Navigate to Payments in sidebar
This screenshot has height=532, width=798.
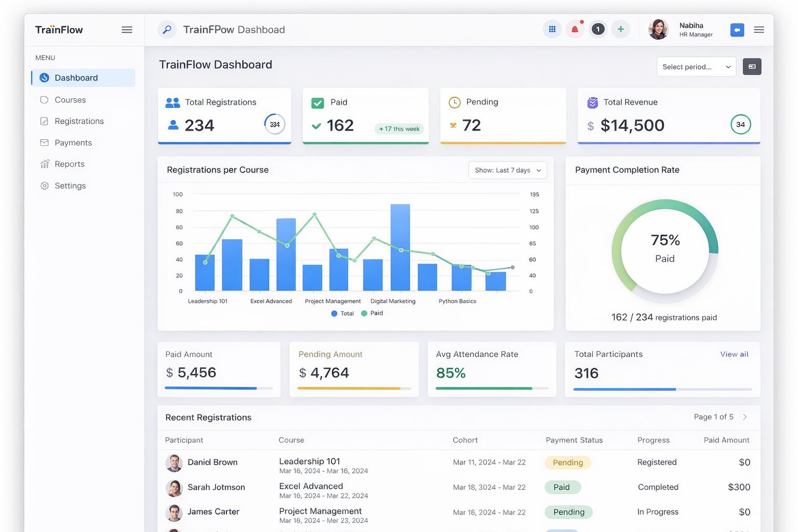coord(73,143)
